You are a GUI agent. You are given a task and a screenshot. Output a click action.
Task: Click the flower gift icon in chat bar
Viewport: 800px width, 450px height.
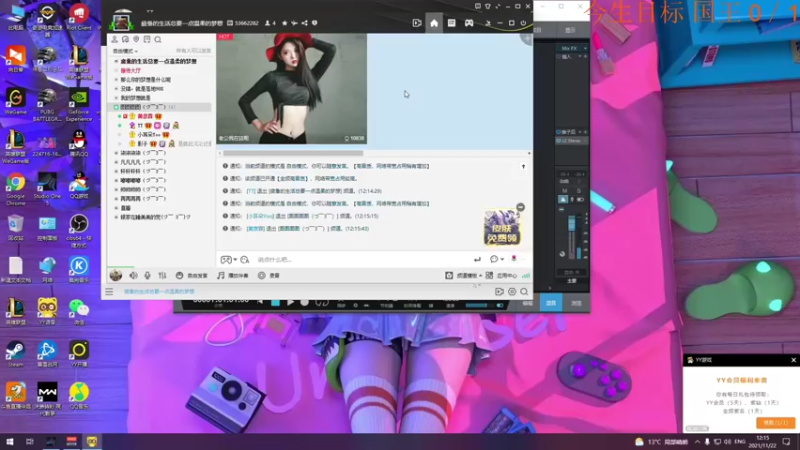[514, 259]
